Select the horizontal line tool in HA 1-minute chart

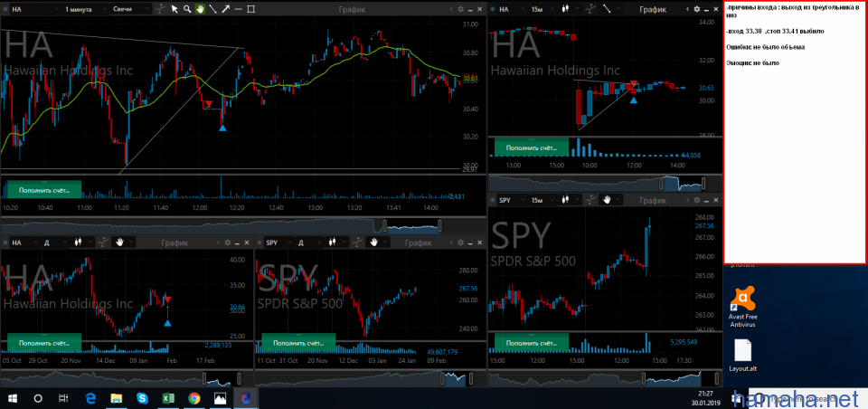click(x=238, y=9)
